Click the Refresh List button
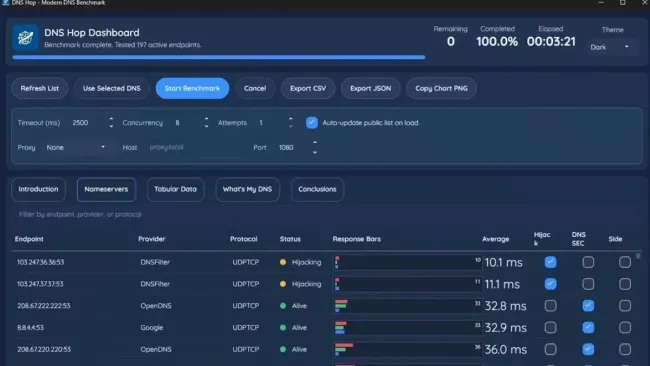 (x=40, y=88)
